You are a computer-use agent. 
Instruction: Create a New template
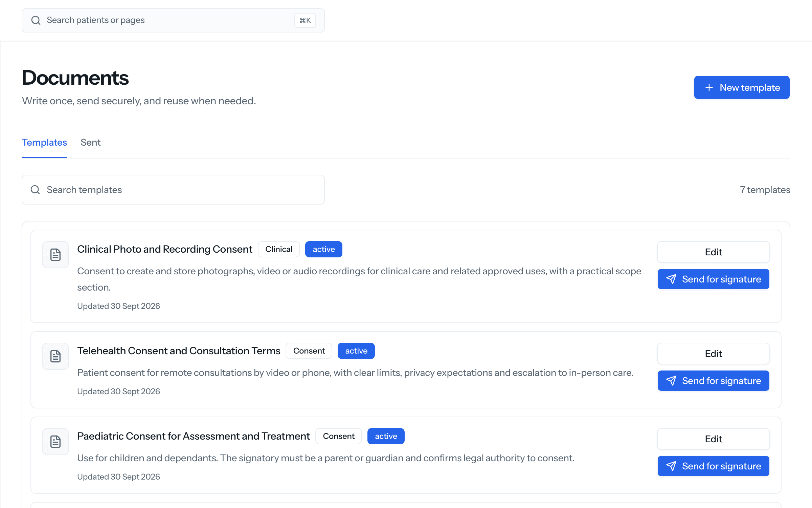(x=742, y=87)
